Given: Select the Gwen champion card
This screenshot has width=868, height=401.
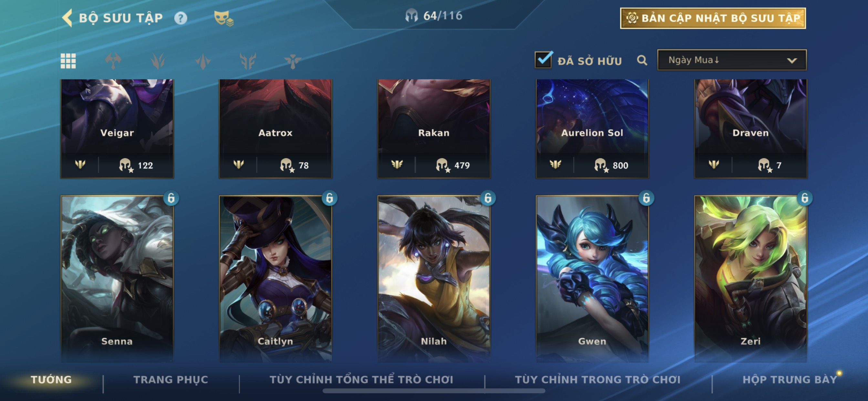Looking at the screenshot, I should click(x=592, y=278).
